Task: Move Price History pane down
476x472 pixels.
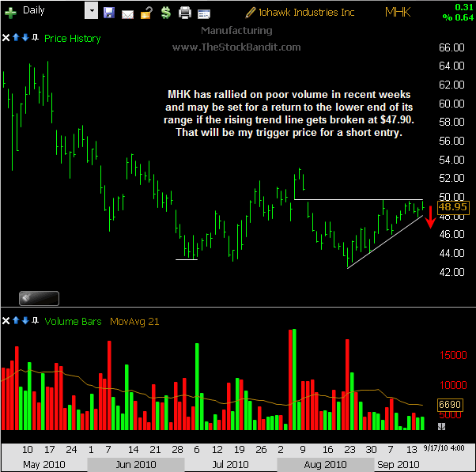Action: click(x=25, y=38)
